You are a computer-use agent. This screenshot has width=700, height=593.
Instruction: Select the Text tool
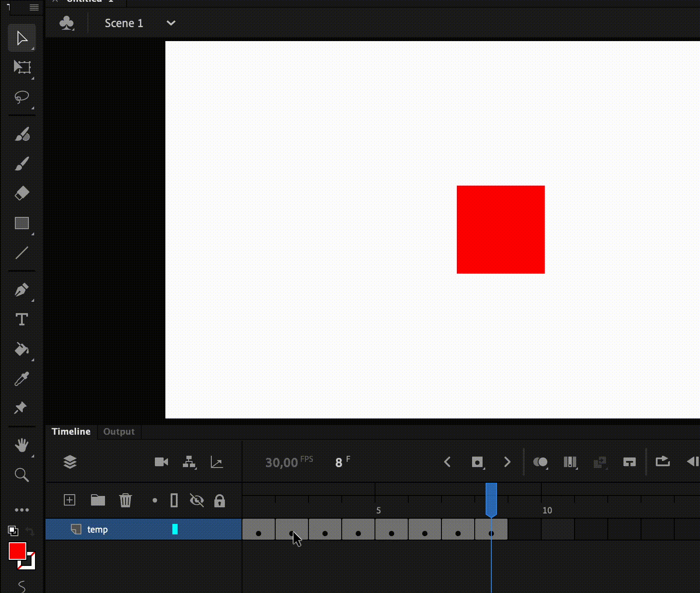tap(22, 319)
